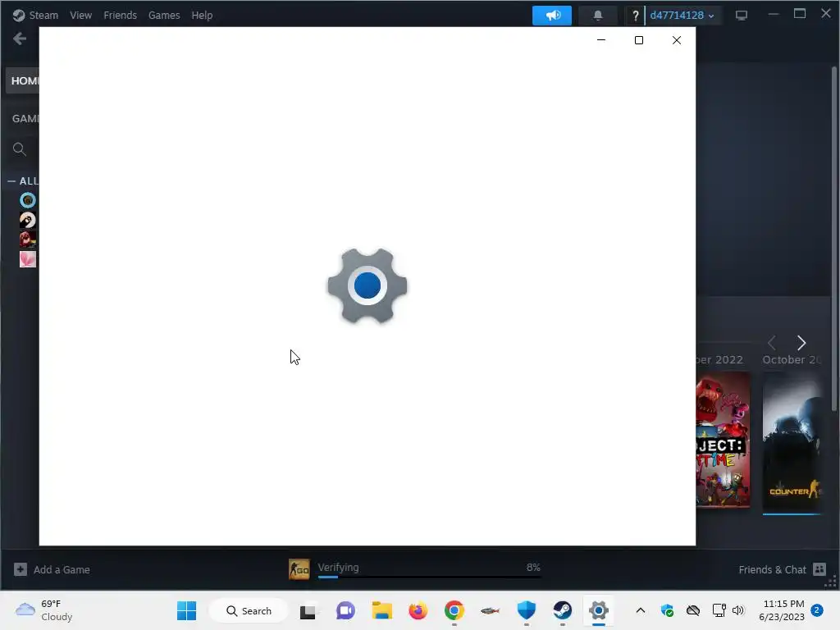Click Add a Game button
This screenshot has height=630, width=840.
[x=52, y=569]
